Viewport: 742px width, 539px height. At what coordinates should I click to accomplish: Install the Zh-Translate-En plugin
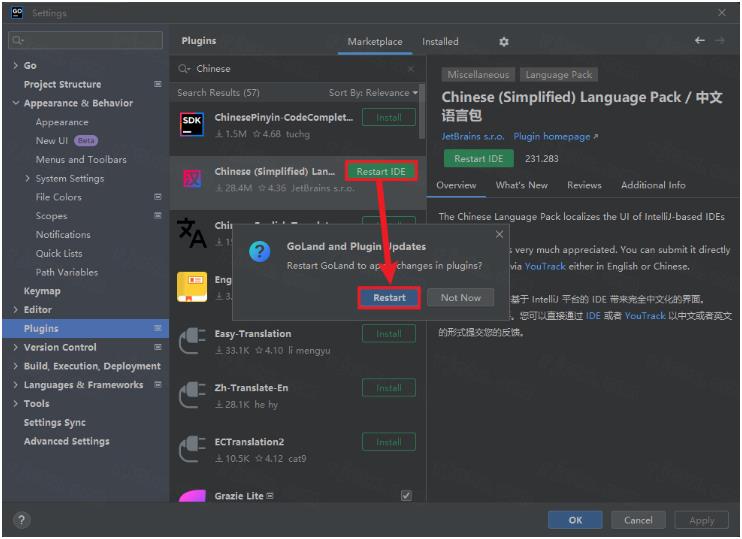(x=389, y=388)
